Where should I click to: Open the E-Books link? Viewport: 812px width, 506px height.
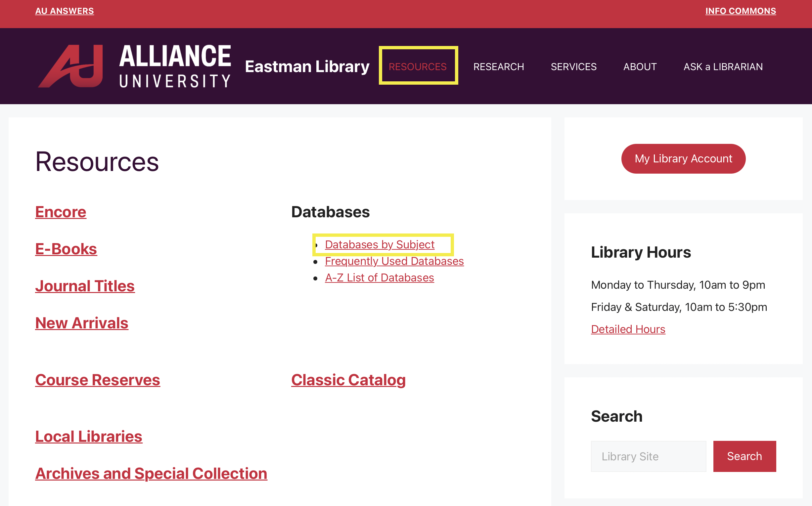(x=66, y=249)
